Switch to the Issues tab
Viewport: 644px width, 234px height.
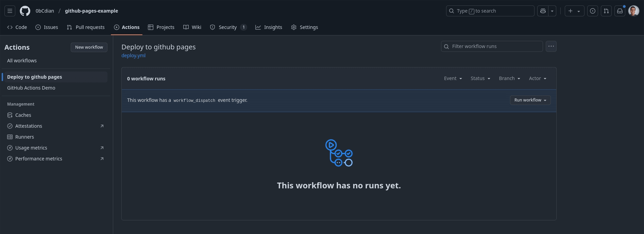(47, 27)
